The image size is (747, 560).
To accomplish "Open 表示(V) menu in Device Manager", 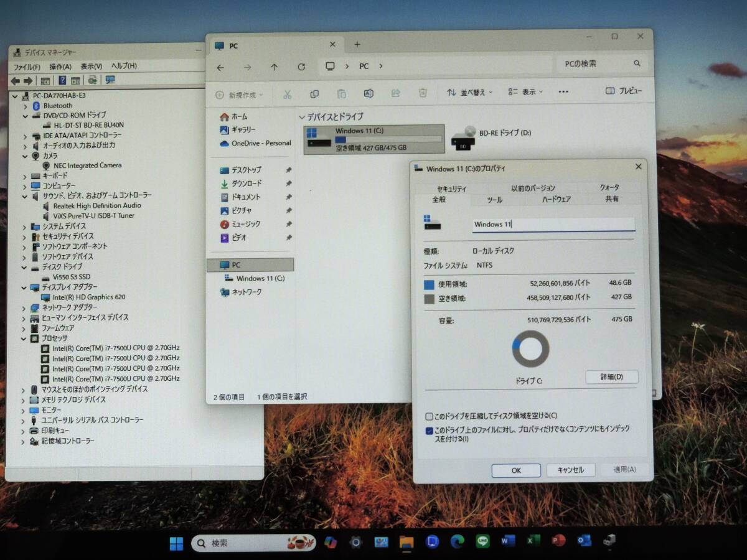I will click(91, 66).
